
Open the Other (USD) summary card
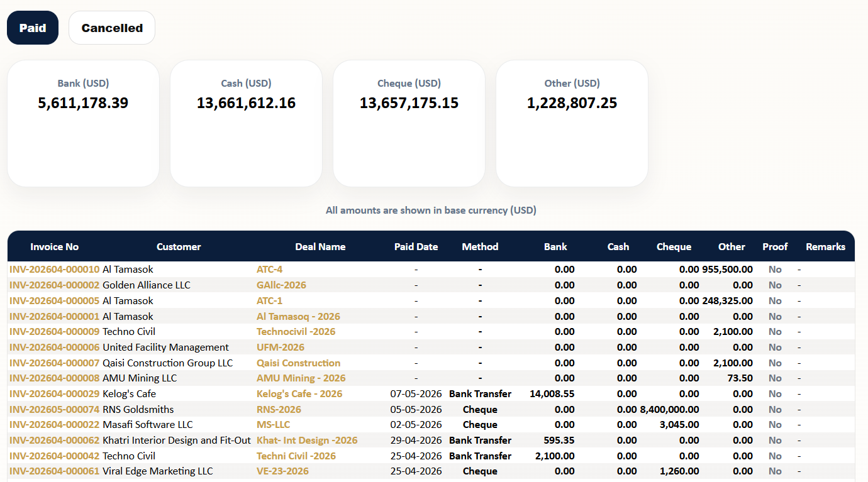point(572,123)
